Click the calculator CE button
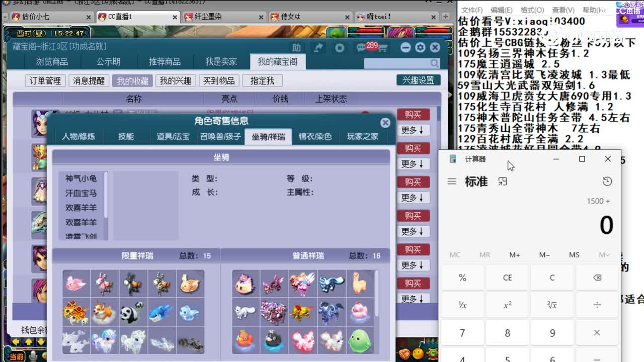The image size is (644, 362). tap(507, 278)
